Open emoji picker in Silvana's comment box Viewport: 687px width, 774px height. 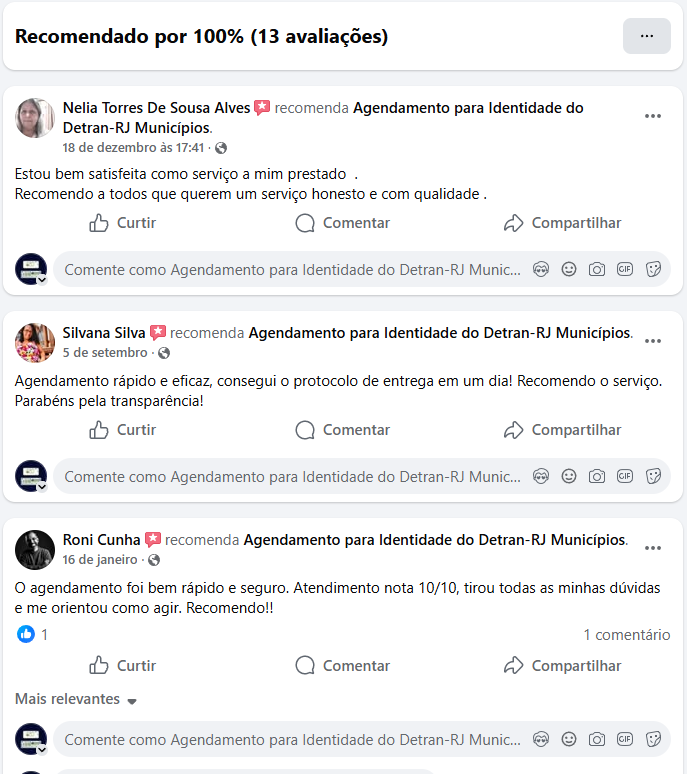click(x=569, y=476)
